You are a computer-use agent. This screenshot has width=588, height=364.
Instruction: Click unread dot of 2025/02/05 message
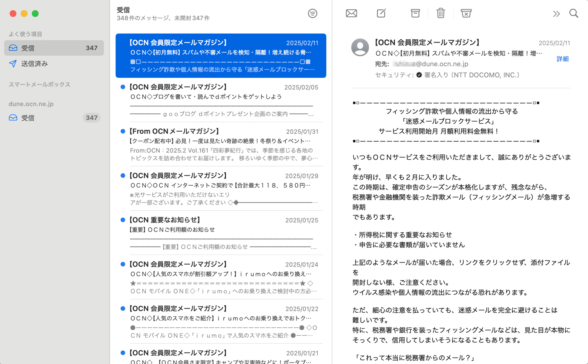coord(123,87)
